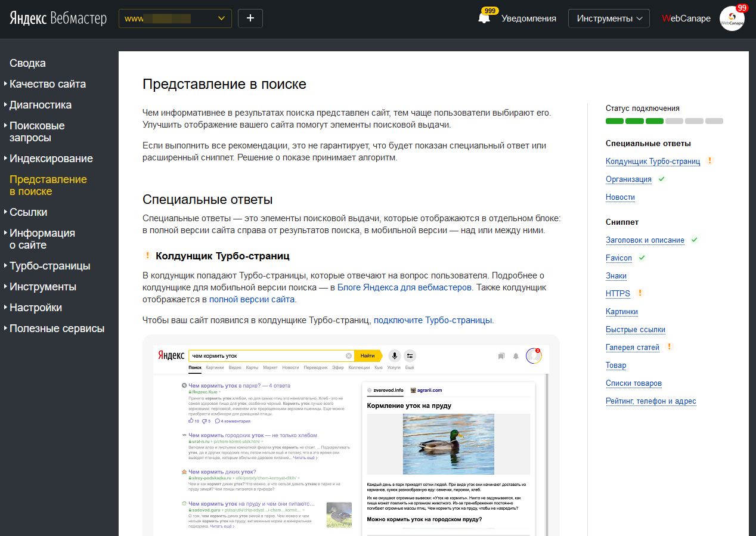Open Рейтинг, телефон и адрес link

pyautogui.click(x=651, y=401)
